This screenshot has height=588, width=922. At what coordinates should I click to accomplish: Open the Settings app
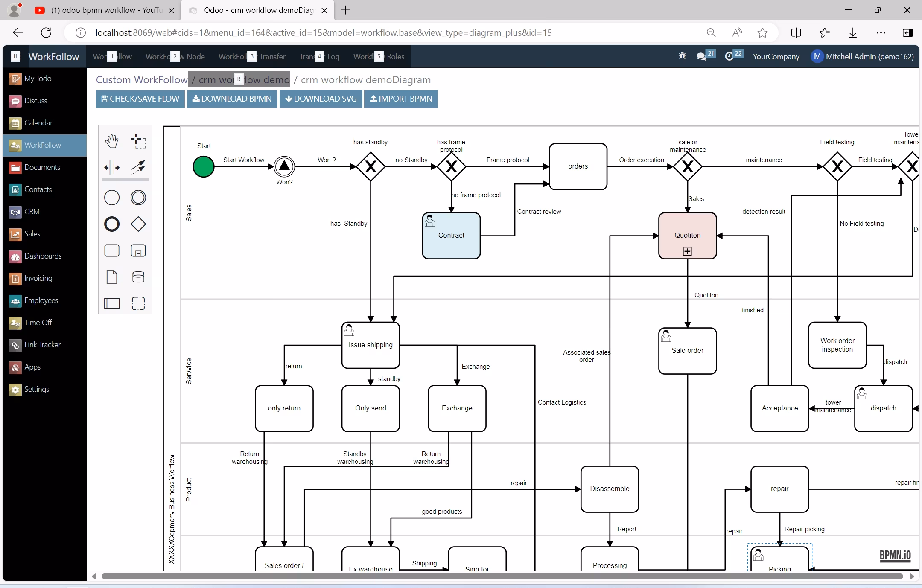click(44, 389)
